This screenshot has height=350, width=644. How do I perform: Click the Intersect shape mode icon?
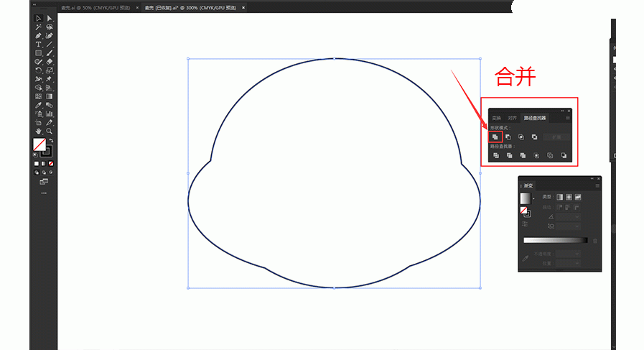pos(521,137)
